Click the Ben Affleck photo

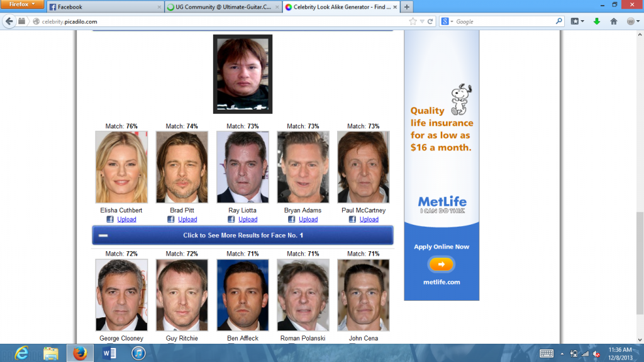pyautogui.click(x=243, y=295)
